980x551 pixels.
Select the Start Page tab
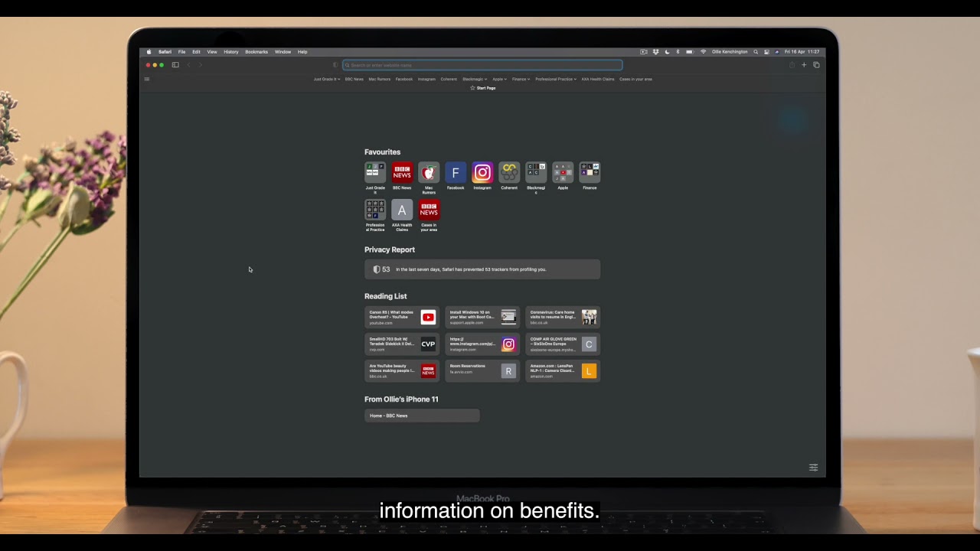tap(482, 88)
